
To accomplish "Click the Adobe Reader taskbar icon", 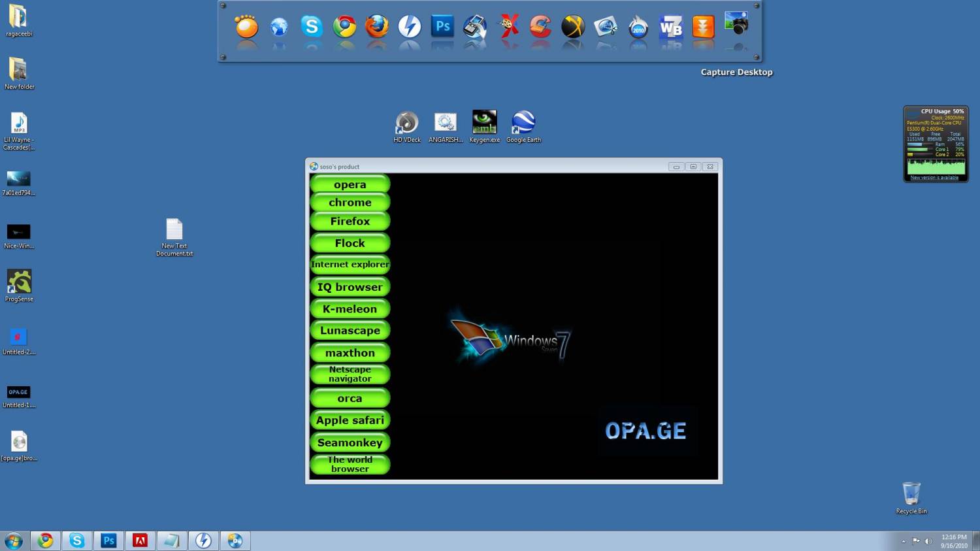I will click(x=140, y=541).
